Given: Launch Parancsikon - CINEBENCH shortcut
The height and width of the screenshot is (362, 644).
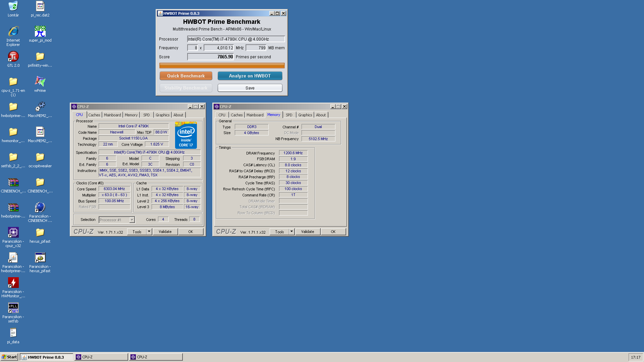Looking at the screenshot, I should [x=40, y=207].
